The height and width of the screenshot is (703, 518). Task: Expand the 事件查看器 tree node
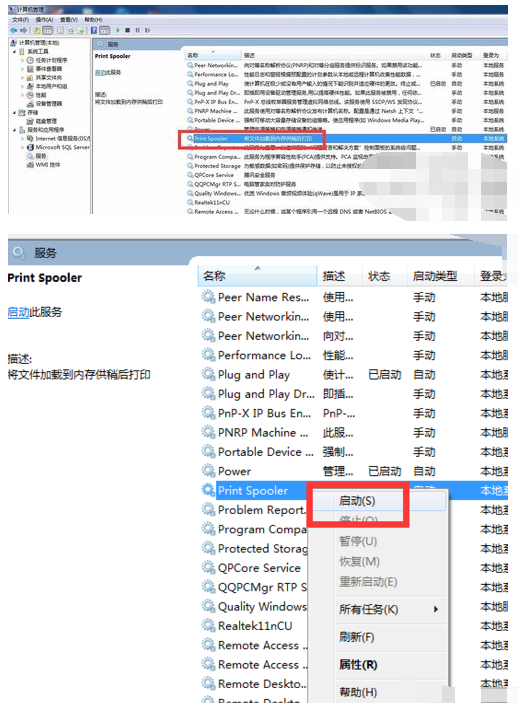[x=22, y=69]
